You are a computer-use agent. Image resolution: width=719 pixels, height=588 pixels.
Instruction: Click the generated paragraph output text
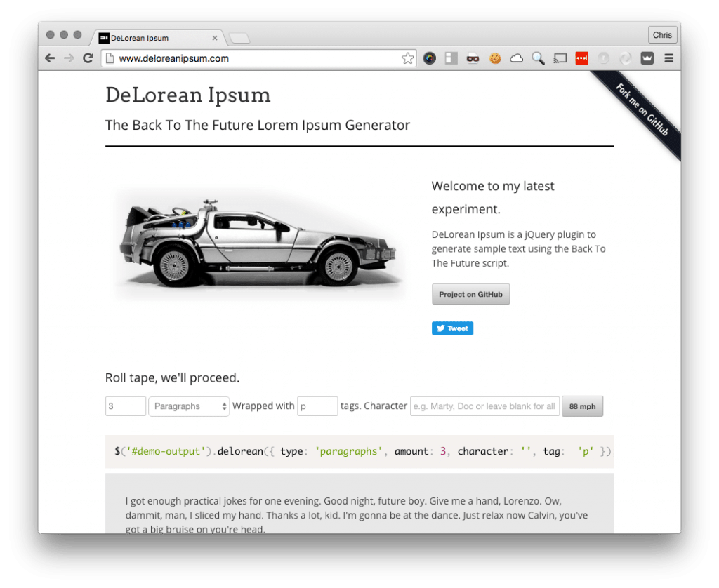[x=356, y=515]
